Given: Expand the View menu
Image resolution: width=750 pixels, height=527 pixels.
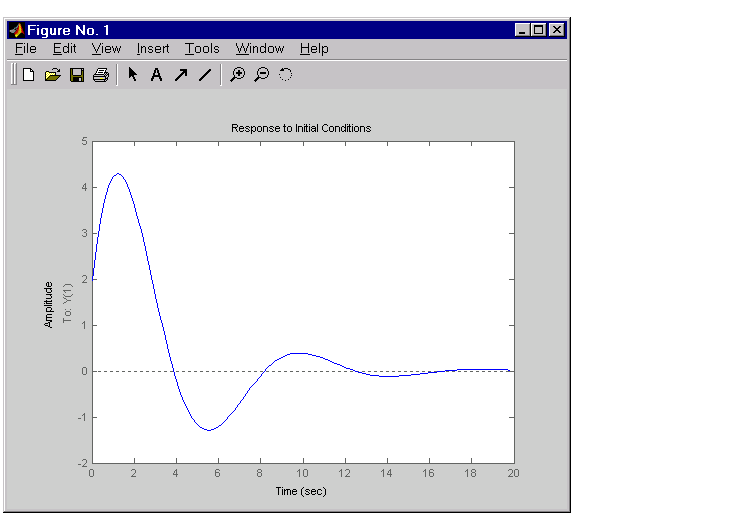Looking at the screenshot, I should (x=106, y=49).
